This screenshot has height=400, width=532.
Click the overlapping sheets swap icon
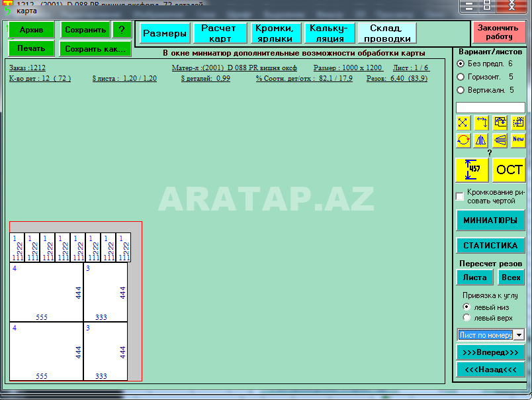pos(500,123)
